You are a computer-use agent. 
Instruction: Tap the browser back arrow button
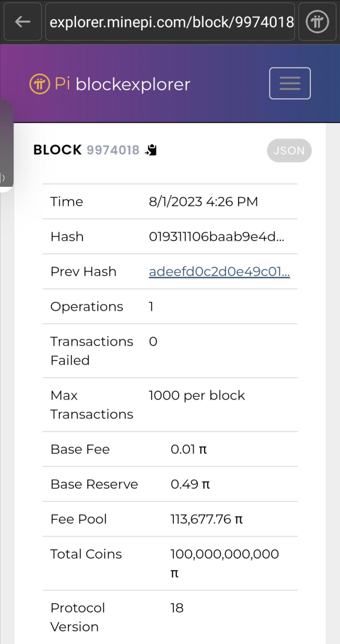pyautogui.click(x=23, y=22)
